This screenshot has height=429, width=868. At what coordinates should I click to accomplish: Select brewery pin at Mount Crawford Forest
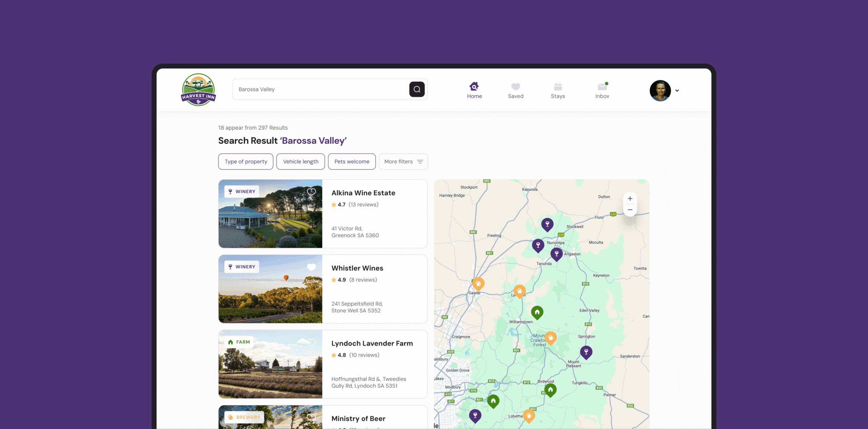(x=550, y=338)
